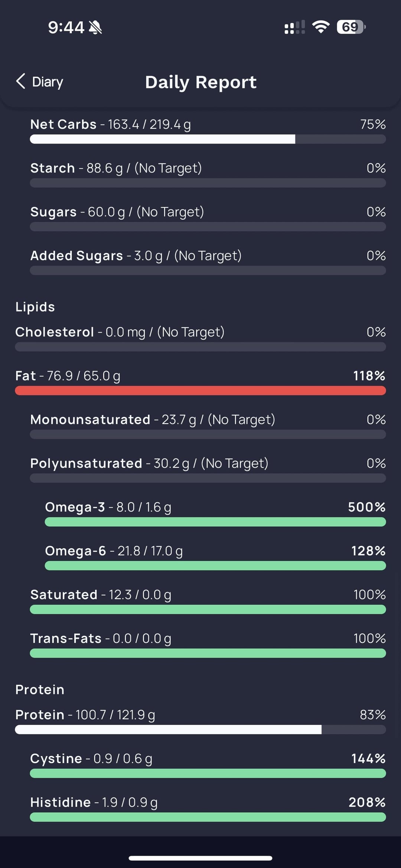Image resolution: width=401 pixels, height=868 pixels.
Task: Tap the silent mode bell icon
Action: pyautogui.click(x=95, y=27)
